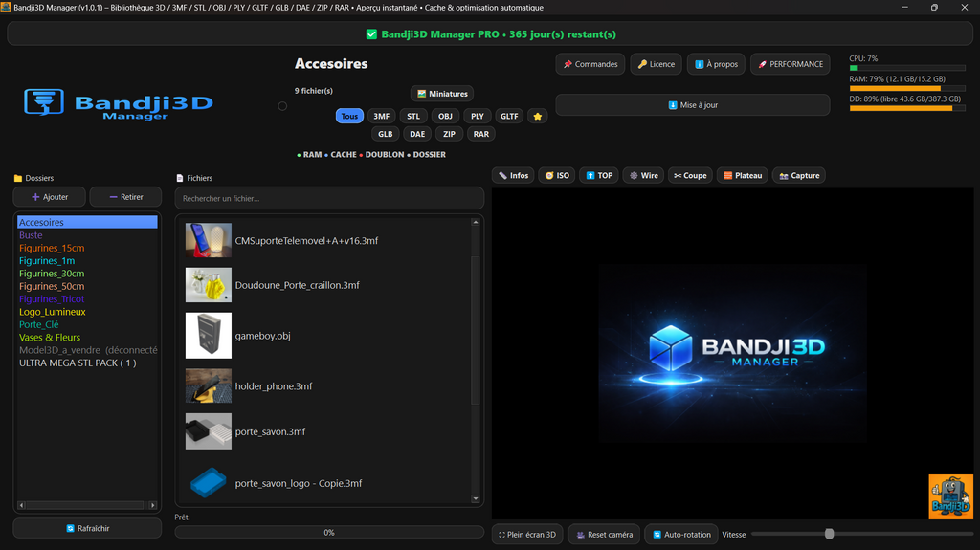Select holder_phone.3mf file name

point(273,386)
